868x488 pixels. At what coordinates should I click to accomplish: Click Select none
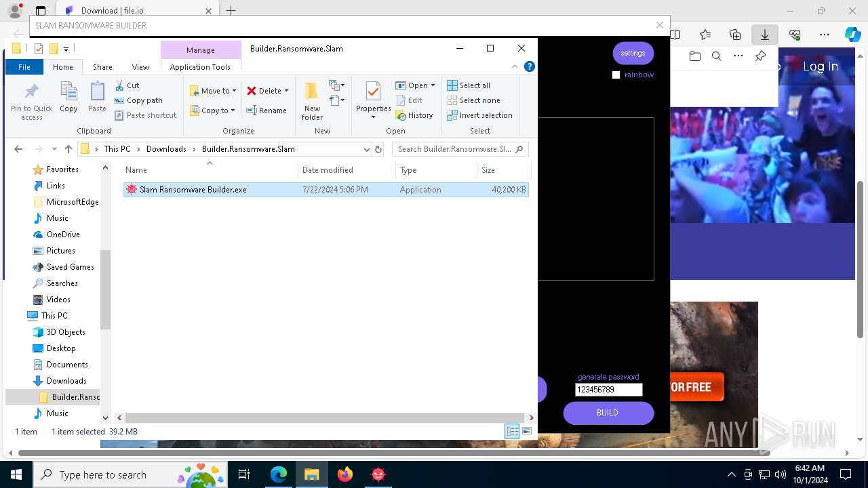click(x=473, y=100)
